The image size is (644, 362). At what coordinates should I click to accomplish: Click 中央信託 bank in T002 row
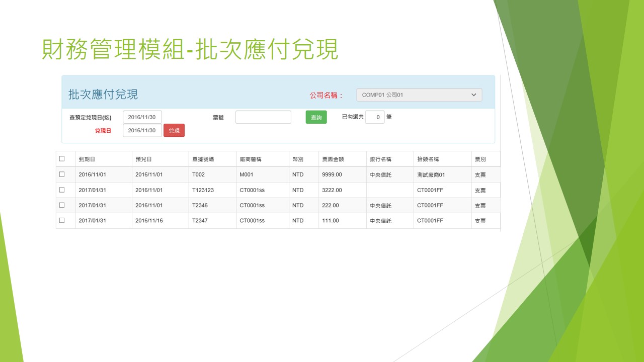pyautogui.click(x=380, y=175)
